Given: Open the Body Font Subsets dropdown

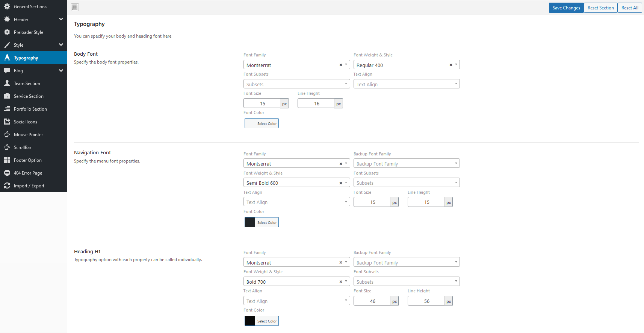Looking at the screenshot, I should coord(296,84).
